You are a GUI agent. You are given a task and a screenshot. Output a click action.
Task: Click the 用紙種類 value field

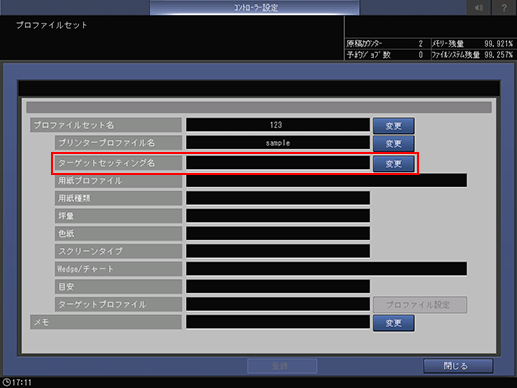(x=278, y=198)
